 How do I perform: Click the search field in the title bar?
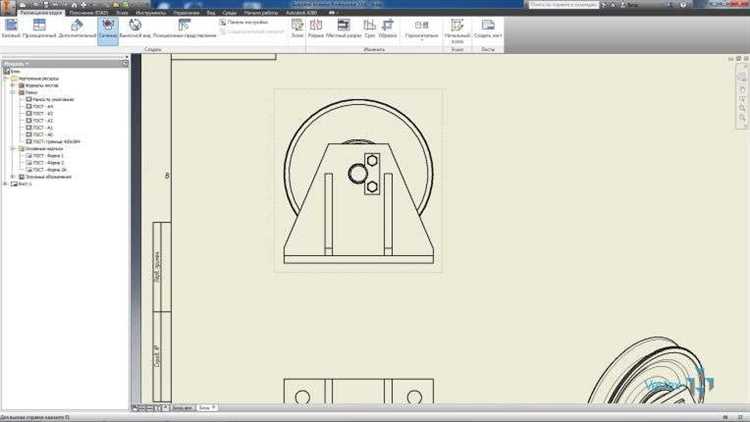point(563,5)
